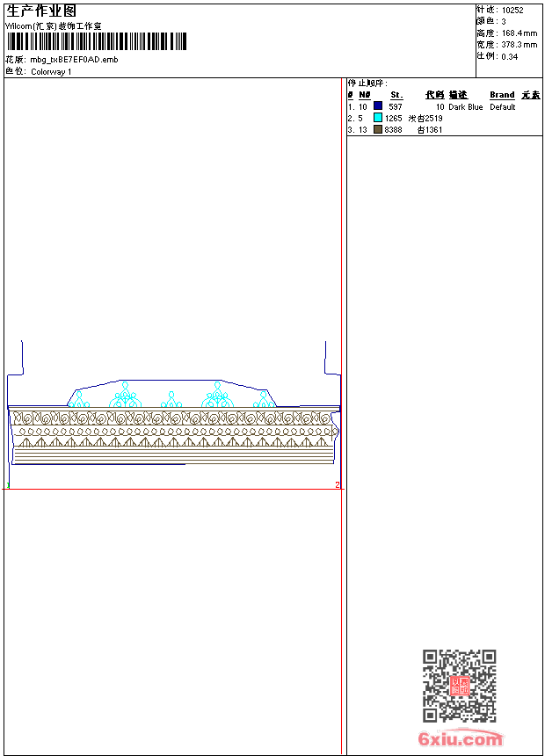Image resolution: width=545 pixels, height=756 pixels.
Task: Click the green start marker 1
Action: (8, 485)
